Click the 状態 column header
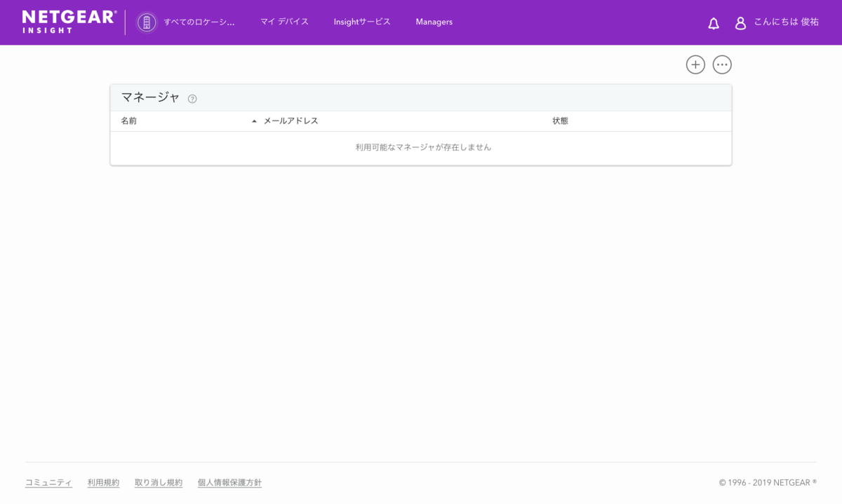This screenshot has width=842, height=504. (560, 121)
